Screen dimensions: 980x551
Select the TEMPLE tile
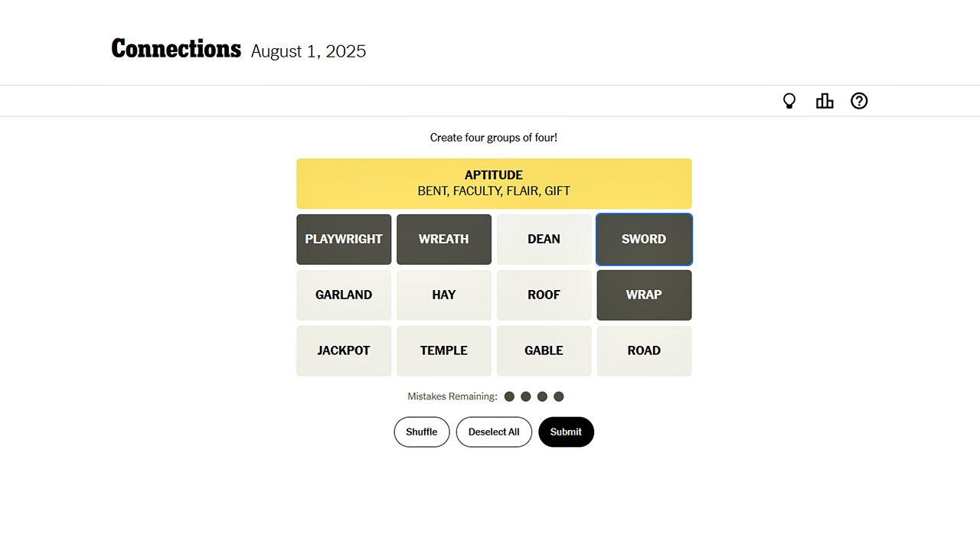click(444, 350)
